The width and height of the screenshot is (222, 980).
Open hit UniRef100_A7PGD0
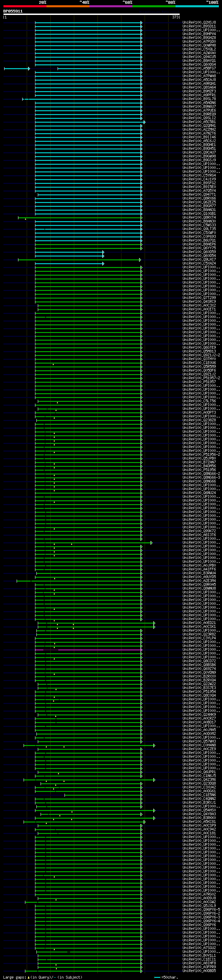199,41
